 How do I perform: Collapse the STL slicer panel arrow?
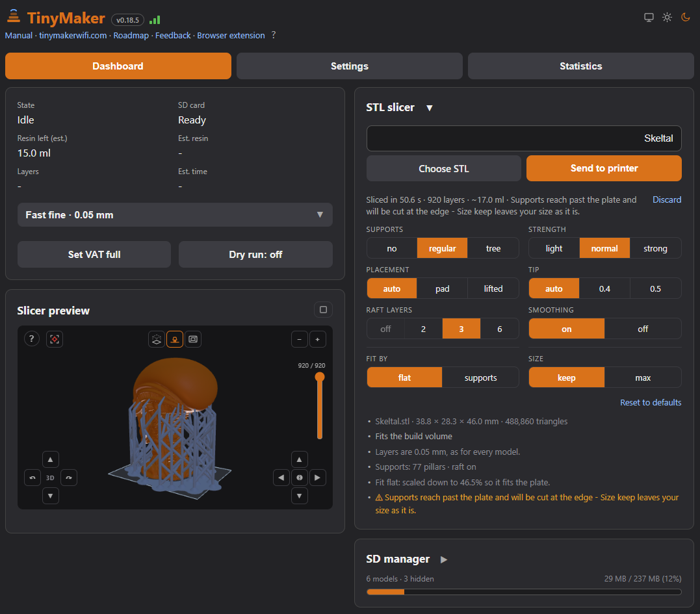pyautogui.click(x=430, y=108)
